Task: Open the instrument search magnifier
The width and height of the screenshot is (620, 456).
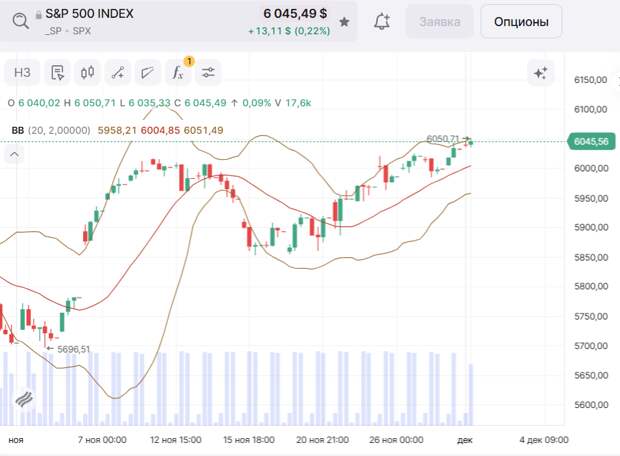Action: pos(20,21)
